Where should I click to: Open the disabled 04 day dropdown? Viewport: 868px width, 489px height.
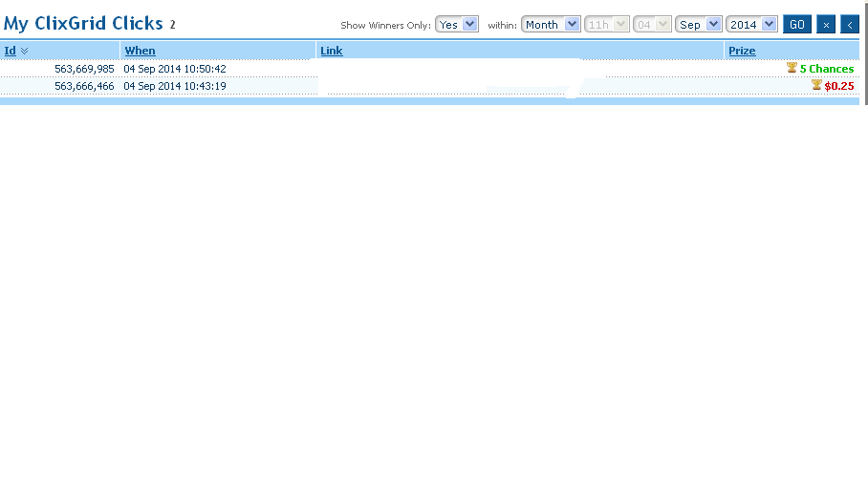tap(652, 24)
